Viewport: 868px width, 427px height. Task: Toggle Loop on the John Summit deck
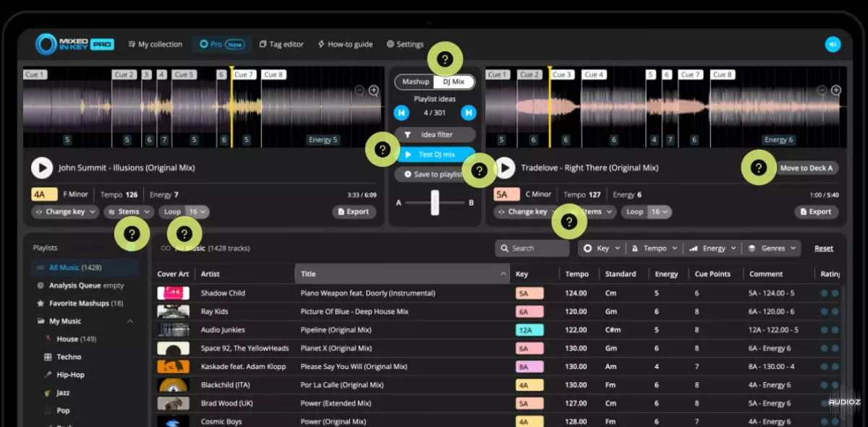point(172,212)
